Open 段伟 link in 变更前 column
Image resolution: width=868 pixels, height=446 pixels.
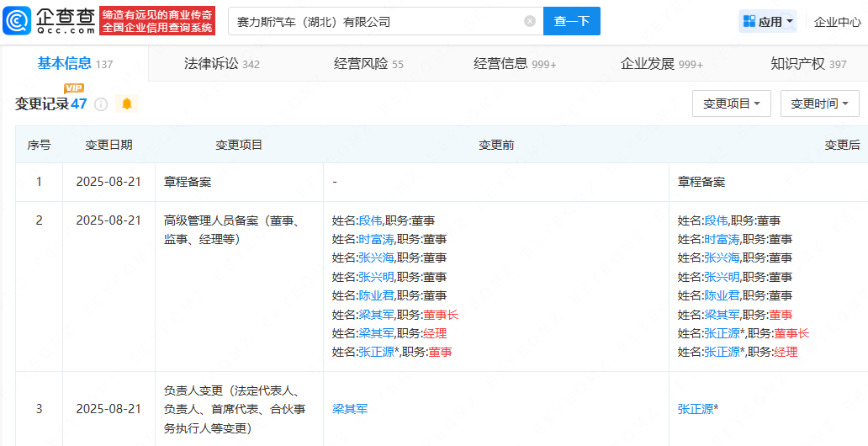[370, 220]
